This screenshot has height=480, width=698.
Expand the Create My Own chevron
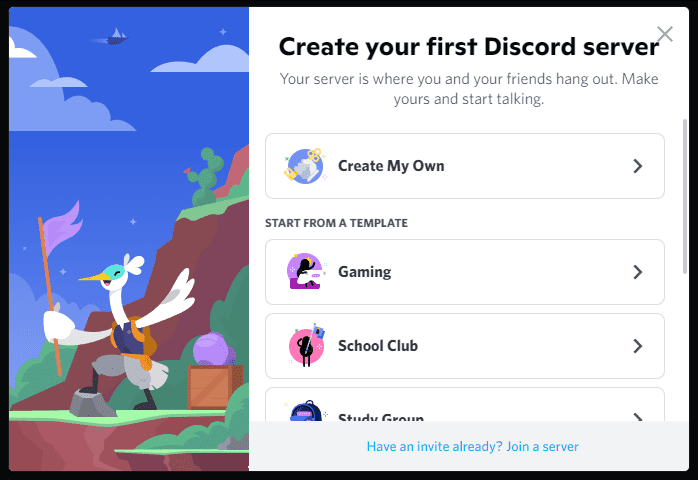click(x=637, y=166)
